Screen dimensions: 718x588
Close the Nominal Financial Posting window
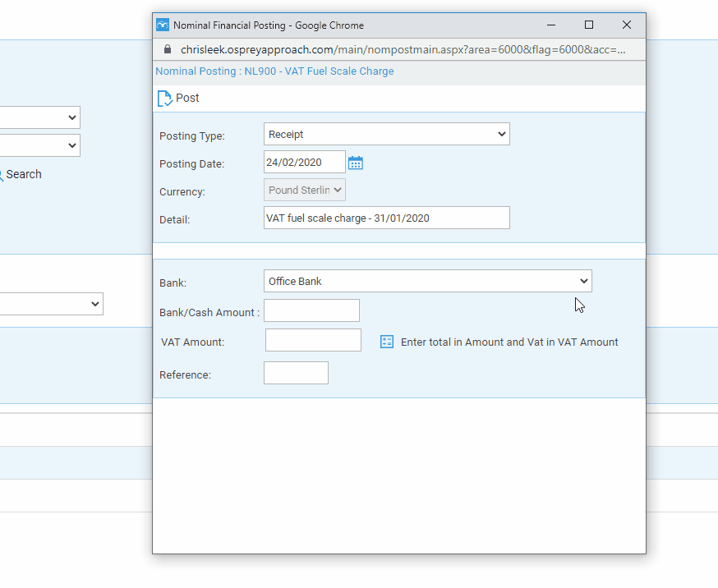[627, 25]
